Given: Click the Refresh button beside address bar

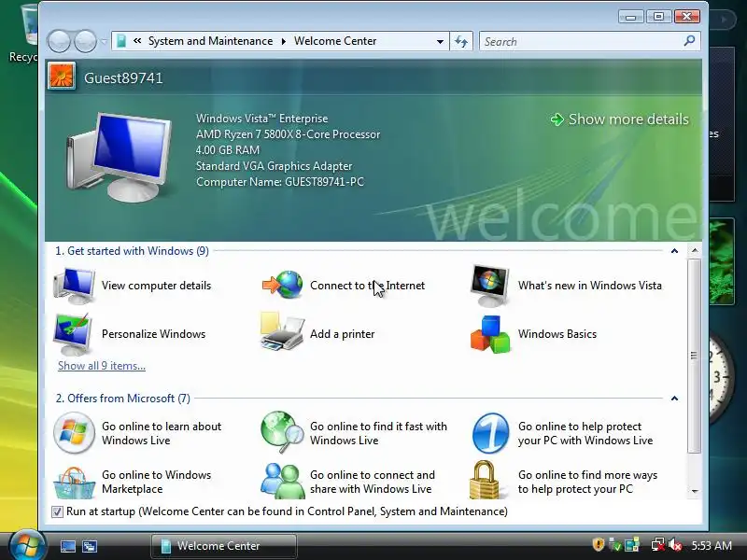Looking at the screenshot, I should coord(461,41).
